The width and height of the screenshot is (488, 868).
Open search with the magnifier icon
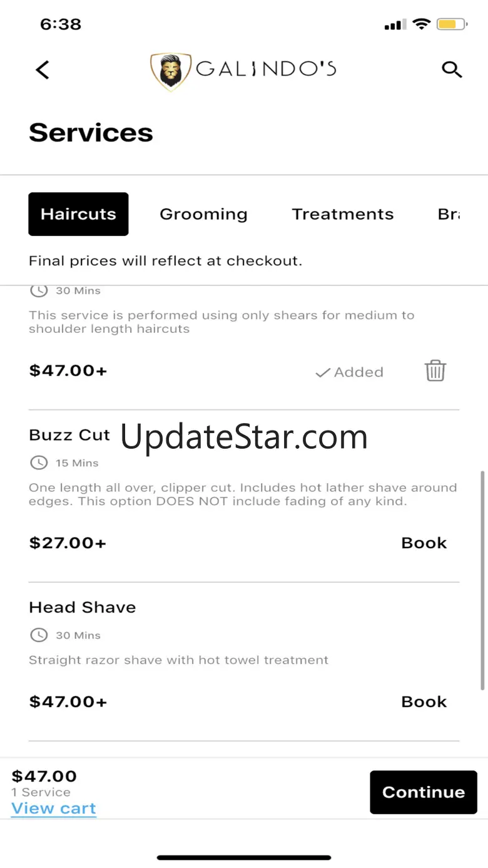[452, 69]
